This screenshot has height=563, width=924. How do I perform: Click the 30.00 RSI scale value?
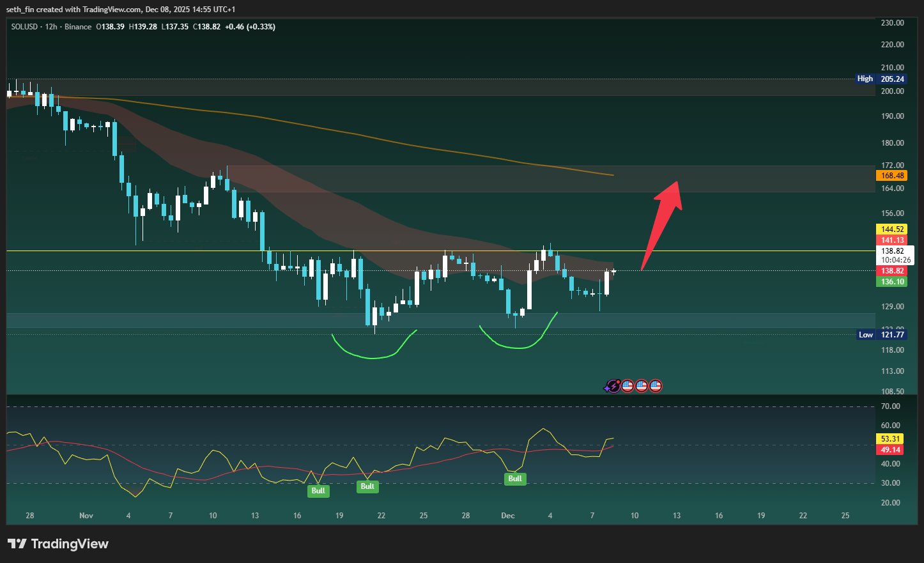coord(890,483)
